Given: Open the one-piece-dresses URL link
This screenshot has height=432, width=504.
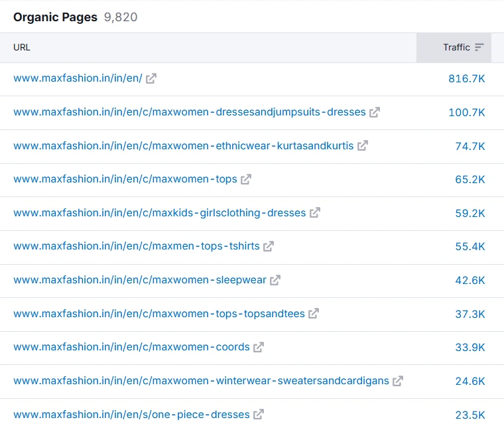Looking at the screenshot, I should 131,415.
